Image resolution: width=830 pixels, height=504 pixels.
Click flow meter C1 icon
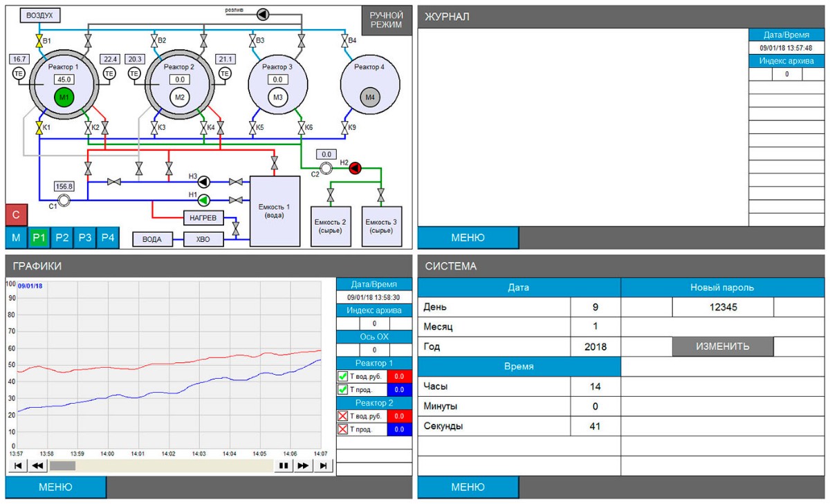click(64, 200)
